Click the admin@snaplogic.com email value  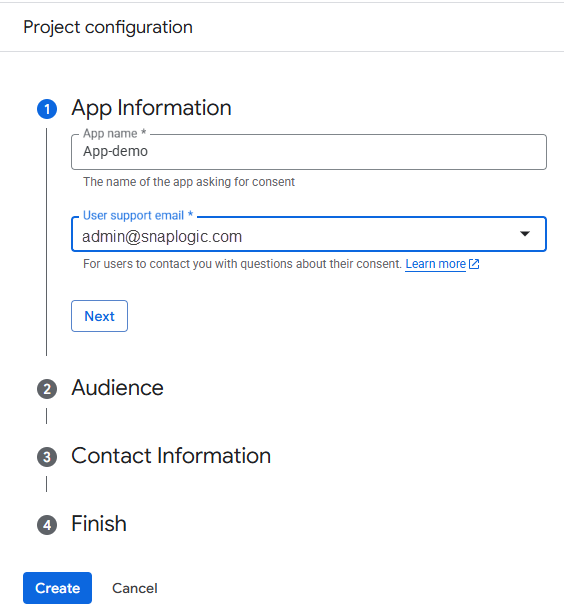pyautogui.click(x=162, y=236)
